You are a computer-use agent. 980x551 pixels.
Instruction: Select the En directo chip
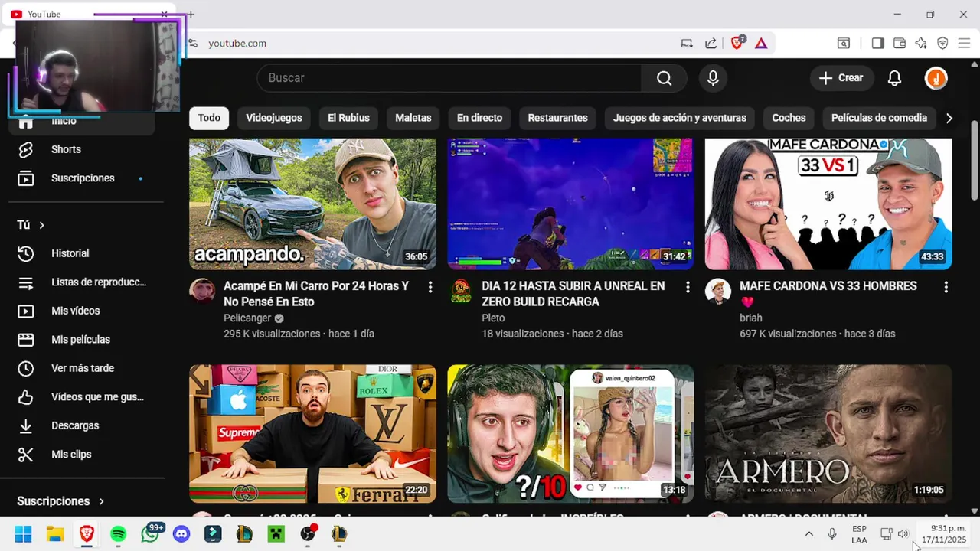479,118
